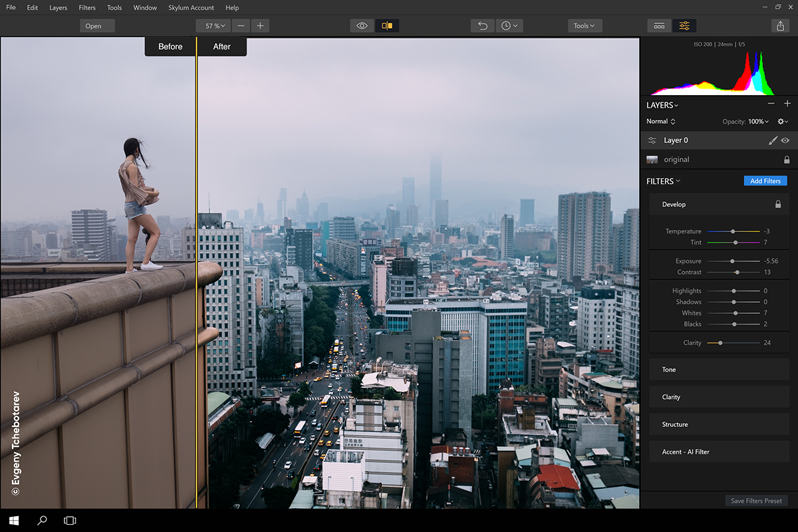Open the Filters menu
Screen dimensions: 798x532
87,8
